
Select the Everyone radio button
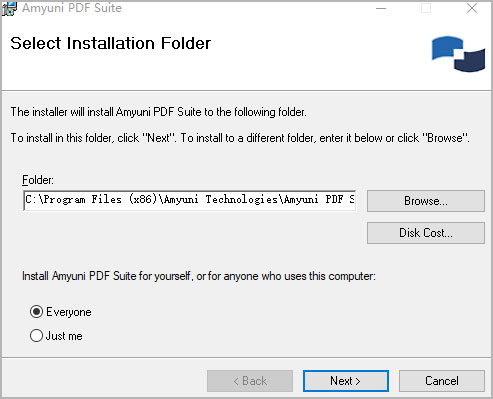[x=36, y=312]
